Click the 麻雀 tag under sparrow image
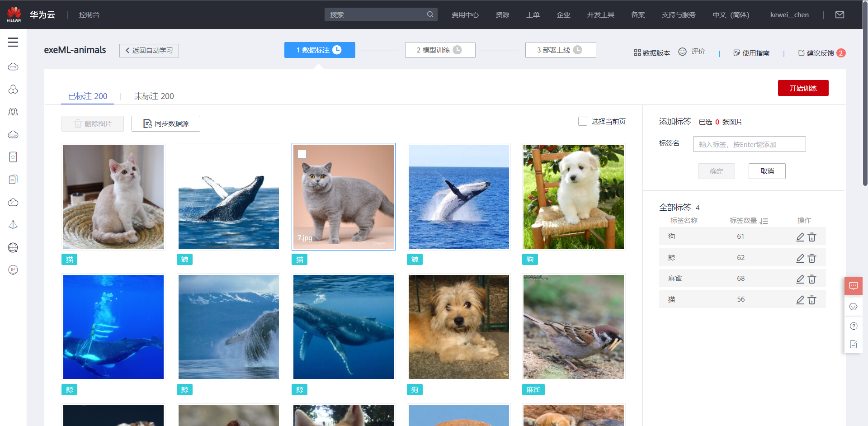The width and height of the screenshot is (868, 426). [533, 390]
